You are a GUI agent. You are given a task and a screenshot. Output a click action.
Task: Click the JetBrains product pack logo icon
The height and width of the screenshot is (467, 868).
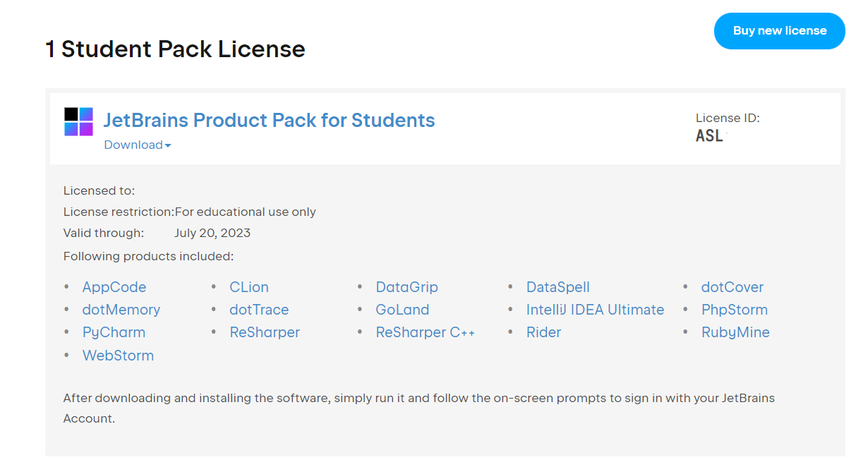coord(78,121)
